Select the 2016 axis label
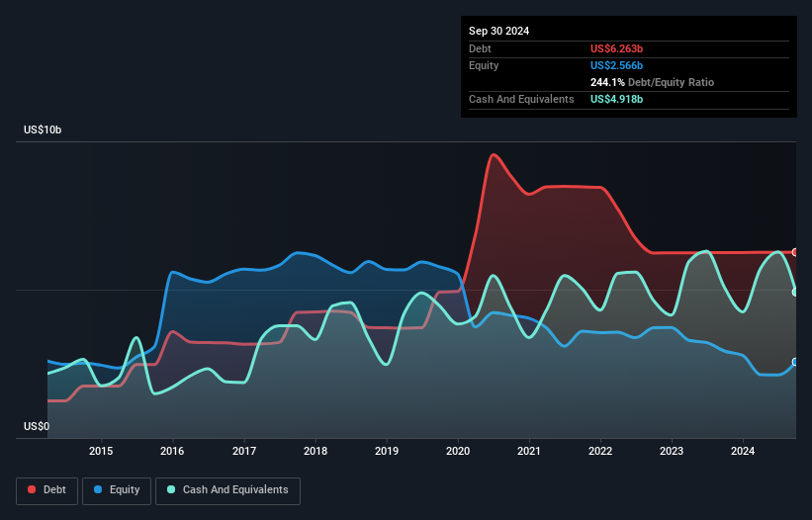The width and height of the screenshot is (812, 520). click(x=172, y=451)
